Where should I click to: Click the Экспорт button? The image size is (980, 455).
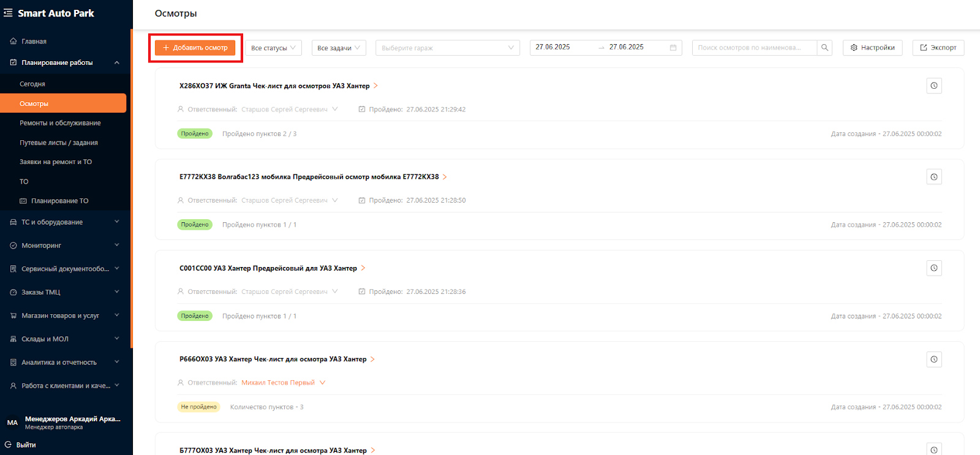point(938,48)
